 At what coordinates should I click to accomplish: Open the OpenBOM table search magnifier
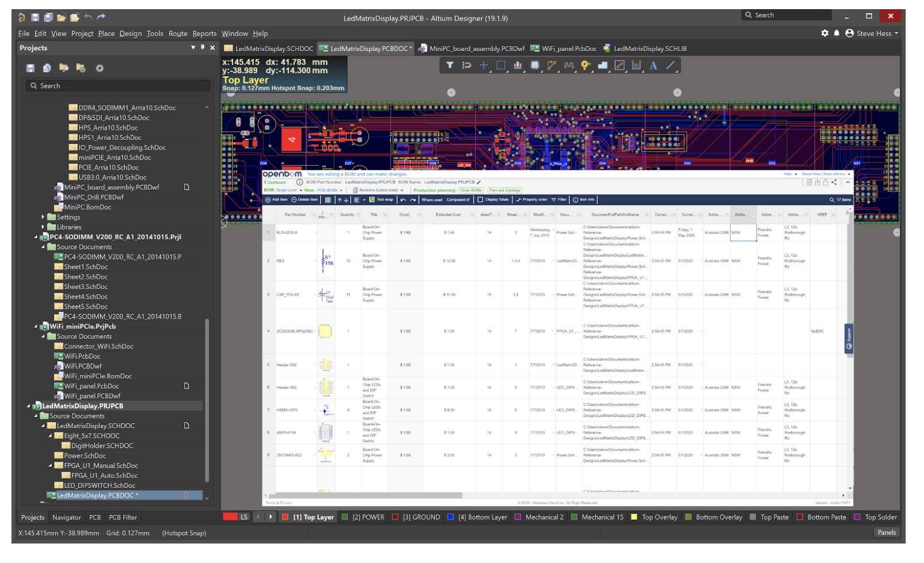click(x=832, y=200)
